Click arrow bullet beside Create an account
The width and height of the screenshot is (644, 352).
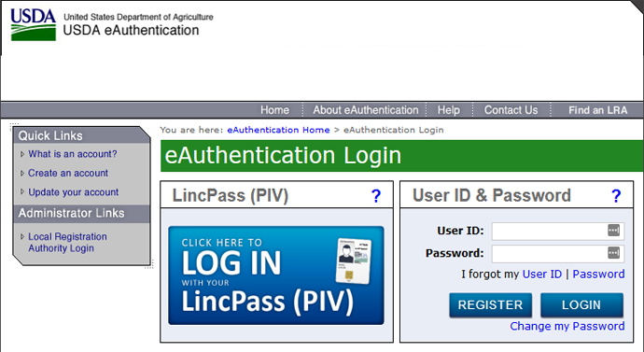click(x=22, y=174)
